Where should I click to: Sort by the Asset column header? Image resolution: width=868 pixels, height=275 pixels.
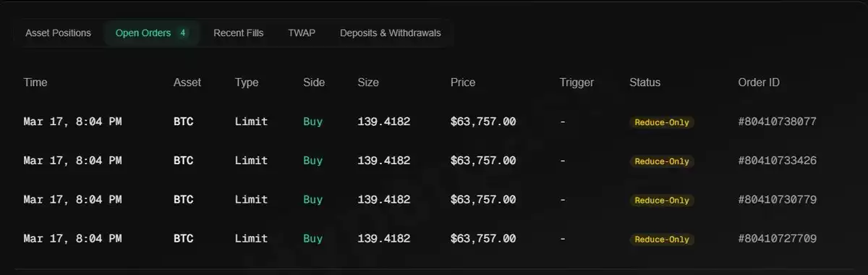click(x=187, y=82)
